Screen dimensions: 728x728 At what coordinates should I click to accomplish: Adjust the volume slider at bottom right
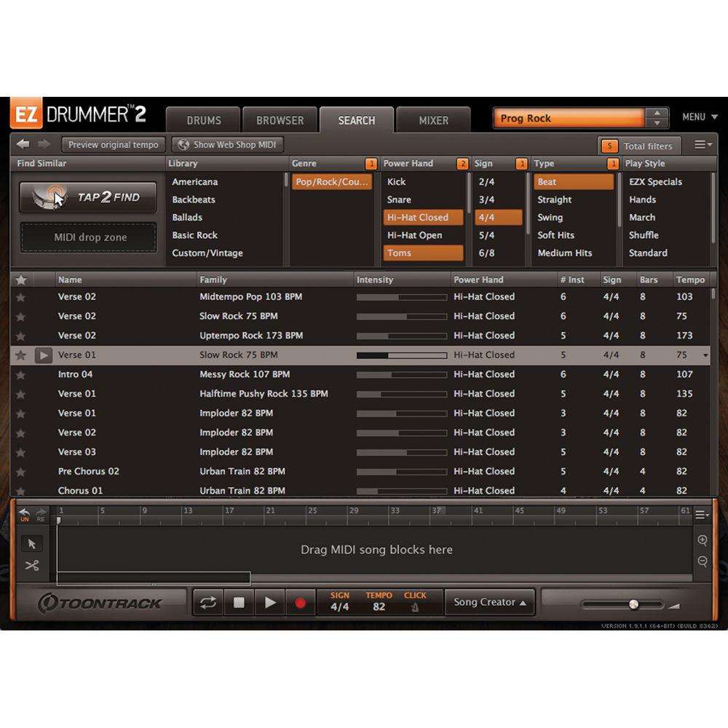633,604
